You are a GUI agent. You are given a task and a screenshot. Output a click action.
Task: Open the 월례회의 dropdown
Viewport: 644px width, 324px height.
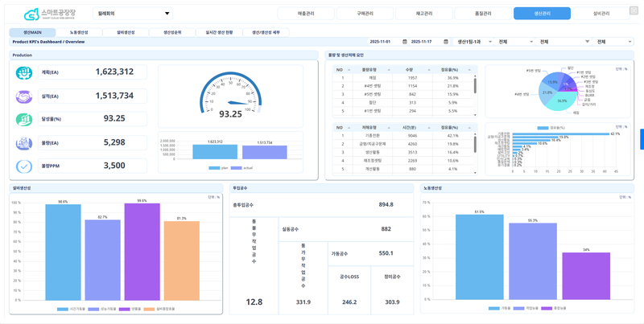tap(134, 14)
